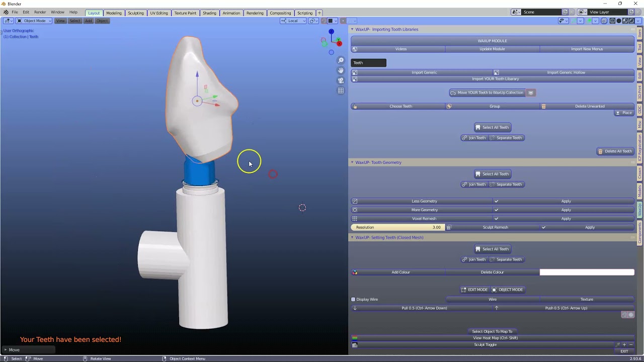This screenshot has width=644, height=362.
Task: Open the Local transform orientation dropdown
Action: pyautogui.click(x=293, y=21)
